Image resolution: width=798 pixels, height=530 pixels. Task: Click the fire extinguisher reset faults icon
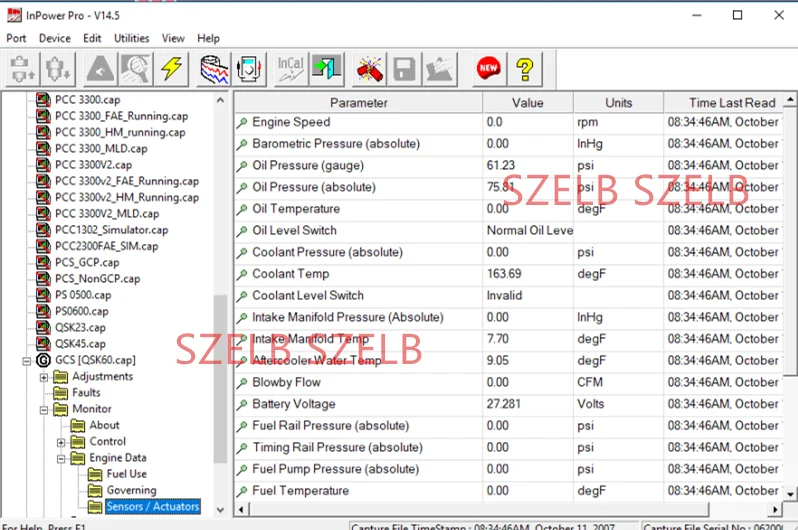[x=369, y=68]
